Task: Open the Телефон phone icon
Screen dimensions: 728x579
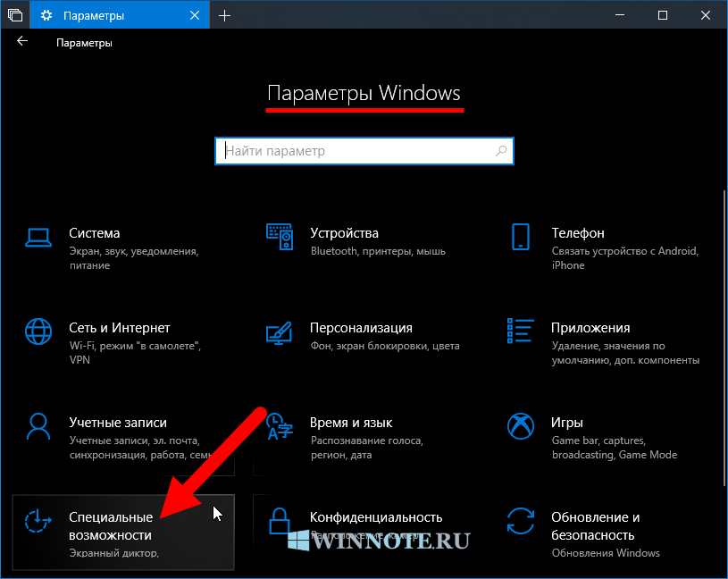Action: tap(521, 237)
